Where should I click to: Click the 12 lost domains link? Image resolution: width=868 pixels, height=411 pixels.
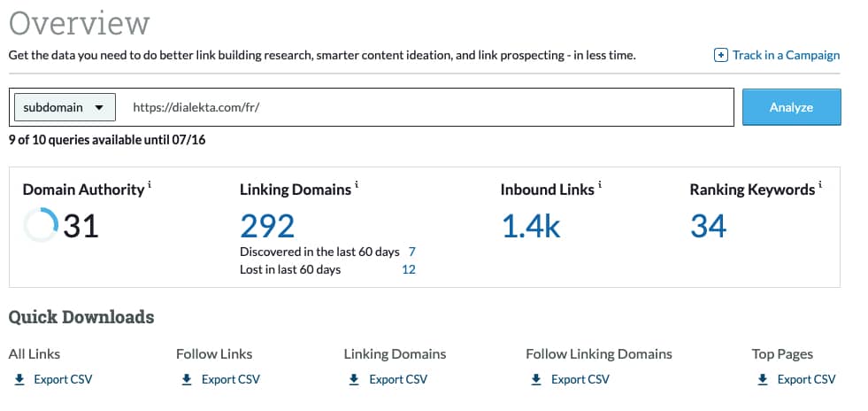click(x=409, y=269)
